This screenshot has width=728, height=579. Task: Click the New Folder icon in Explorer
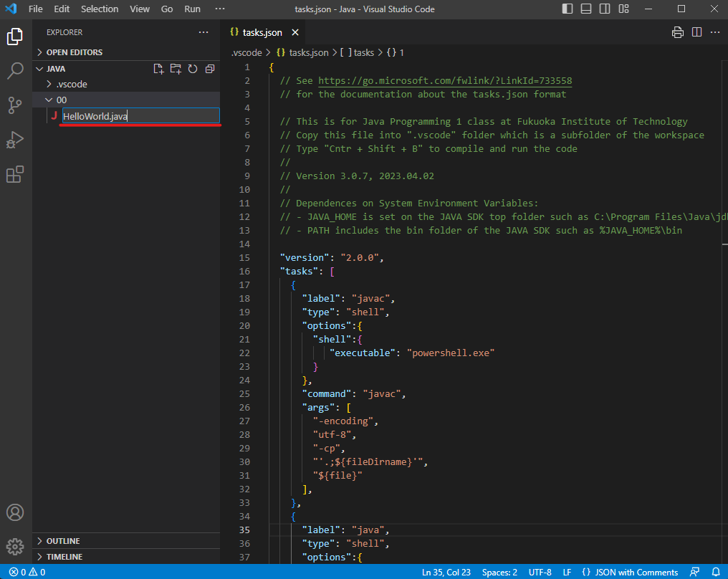[176, 69]
